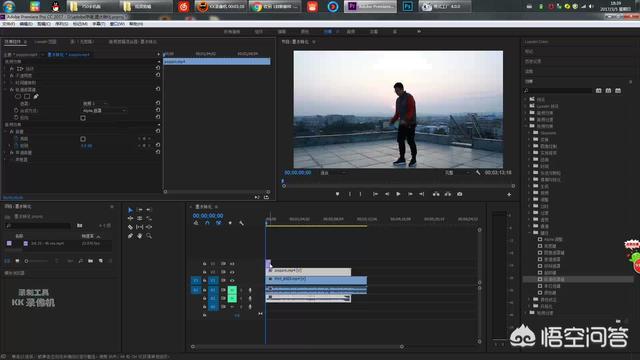Screen dimensions: 640x360
Task: Add a marker from timeline header
Action: (230, 223)
